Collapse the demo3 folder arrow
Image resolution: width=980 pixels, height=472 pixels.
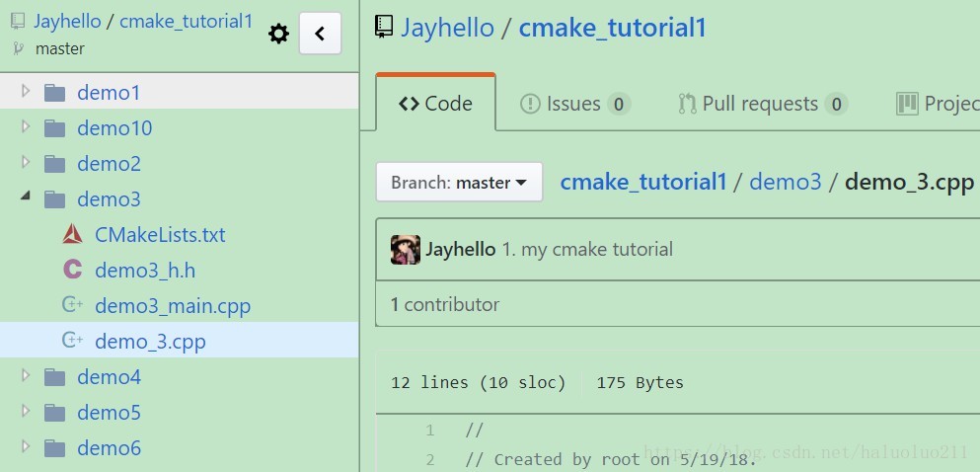click(x=26, y=197)
